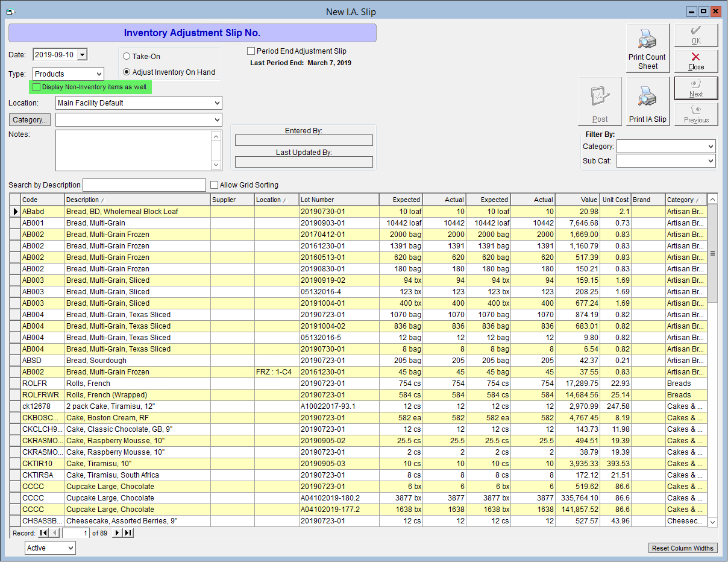Select the Take-On radio option
Viewport: 728px width, 562px height.
[x=127, y=56]
